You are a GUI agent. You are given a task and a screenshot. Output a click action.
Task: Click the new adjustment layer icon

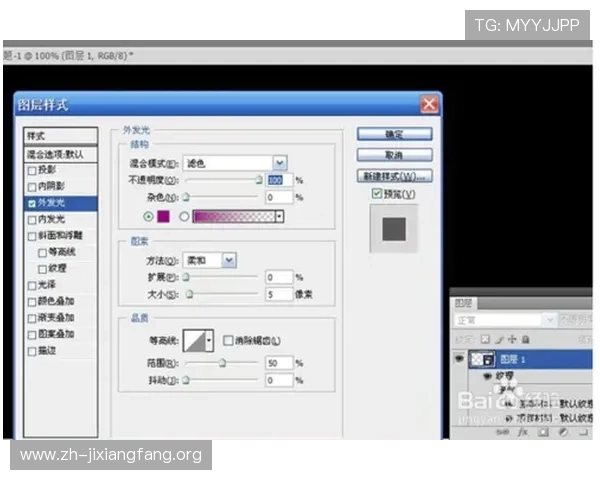(562, 432)
